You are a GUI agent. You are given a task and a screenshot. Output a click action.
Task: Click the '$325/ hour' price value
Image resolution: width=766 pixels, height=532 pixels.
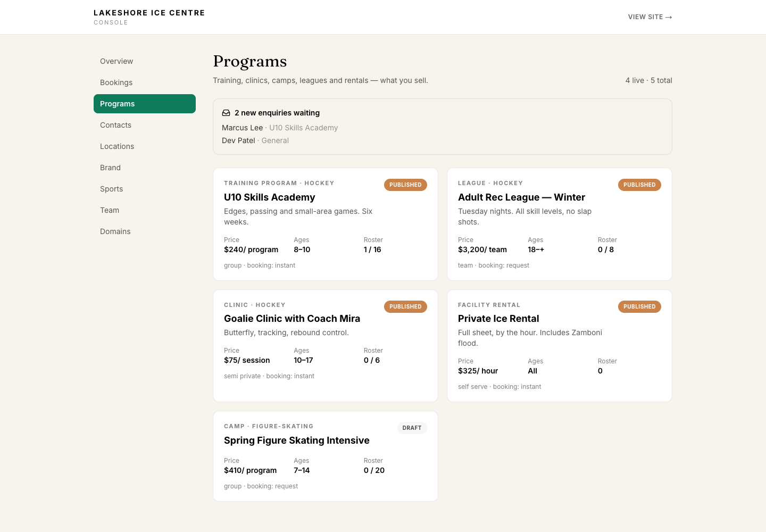(478, 371)
